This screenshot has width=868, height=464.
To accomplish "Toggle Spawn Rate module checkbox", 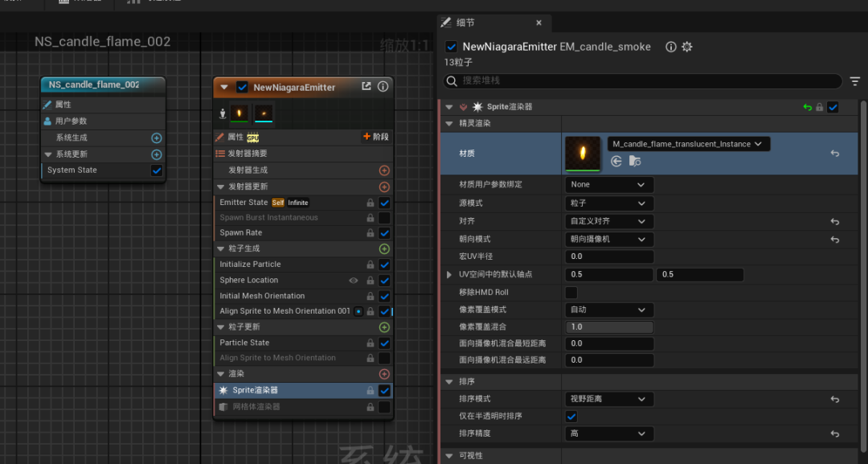I will 384,233.
